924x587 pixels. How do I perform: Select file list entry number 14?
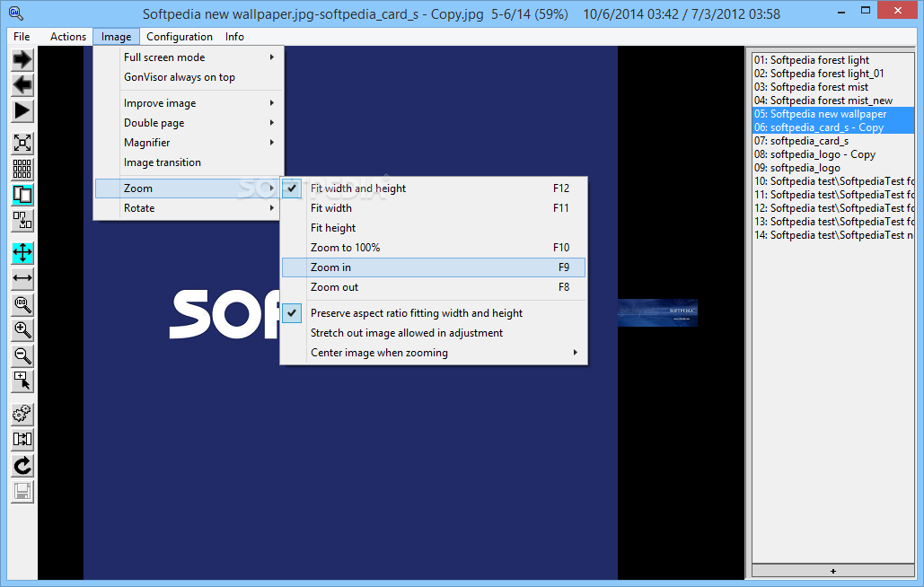tap(833, 235)
